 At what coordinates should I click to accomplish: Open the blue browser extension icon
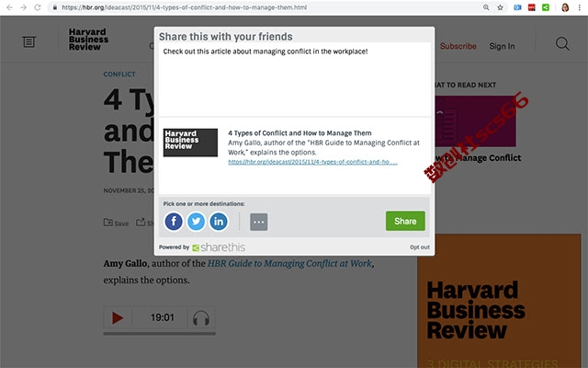click(x=517, y=7)
